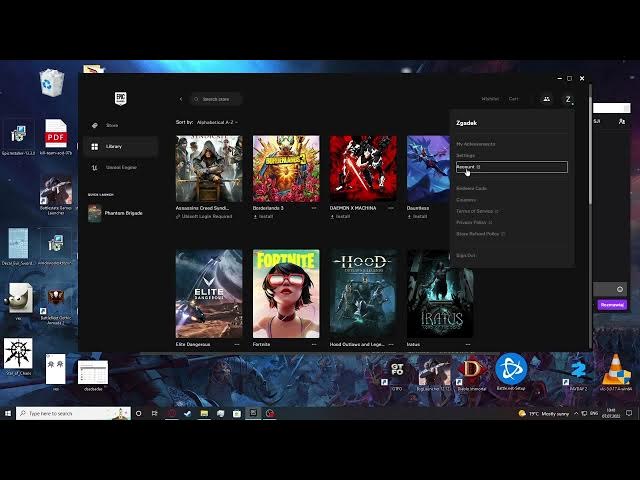This screenshot has height=480, width=640.
Task: Open Account in profile menu
Action: coord(511,167)
